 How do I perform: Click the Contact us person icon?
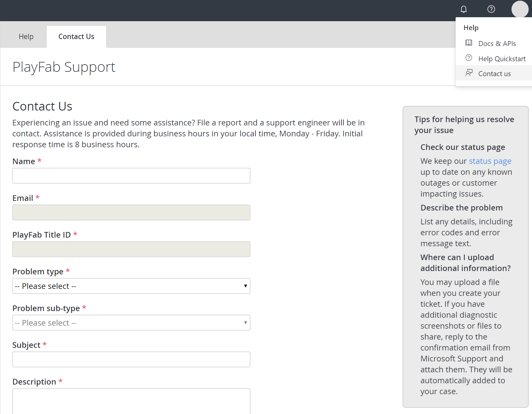tap(469, 73)
